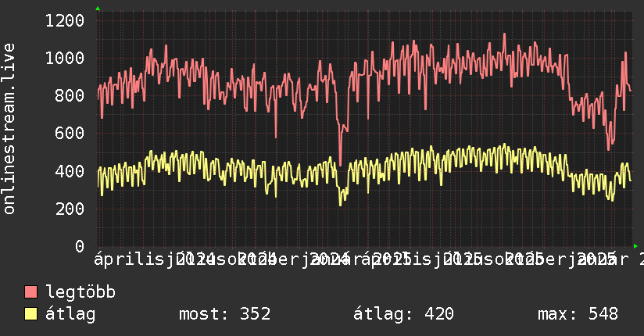Click the y-axis label 400

tap(70, 171)
